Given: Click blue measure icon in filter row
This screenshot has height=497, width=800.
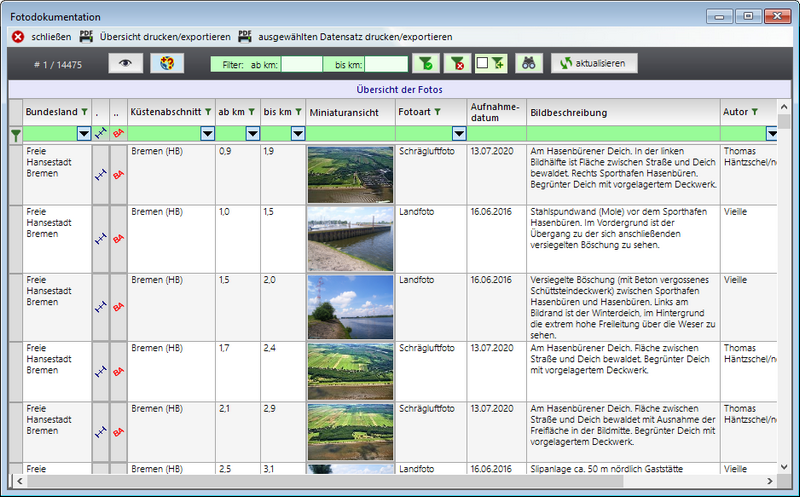Looking at the screenshot, I should point(101,134).
